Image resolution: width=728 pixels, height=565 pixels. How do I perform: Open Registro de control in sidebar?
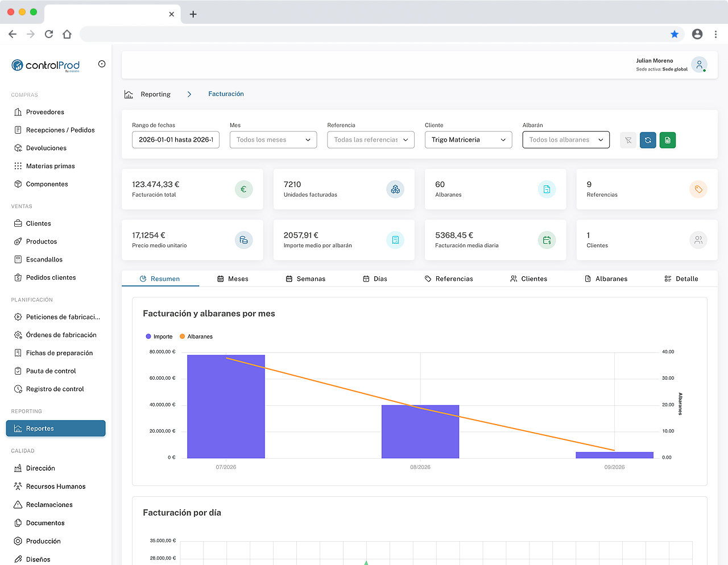[56, 389]
